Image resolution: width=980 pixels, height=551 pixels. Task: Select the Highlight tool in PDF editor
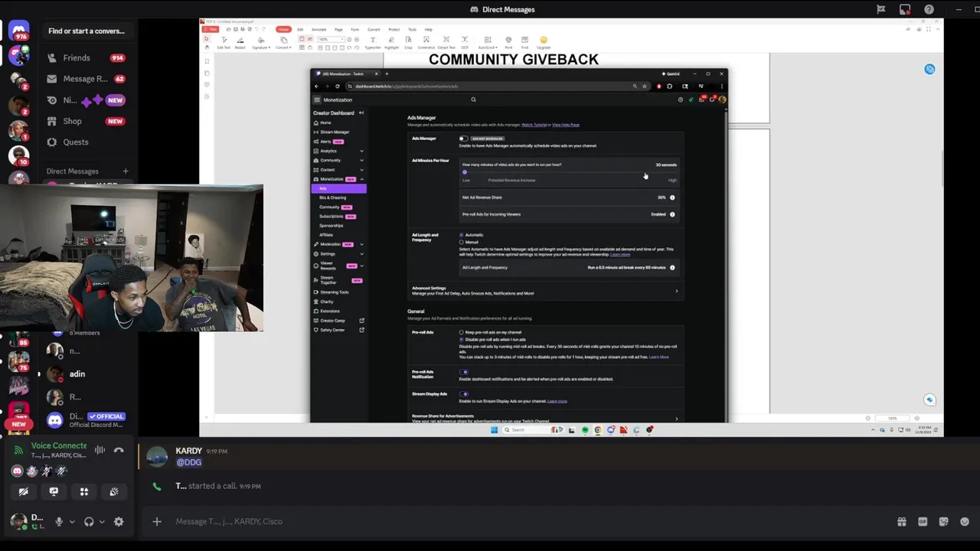[391, 42]
